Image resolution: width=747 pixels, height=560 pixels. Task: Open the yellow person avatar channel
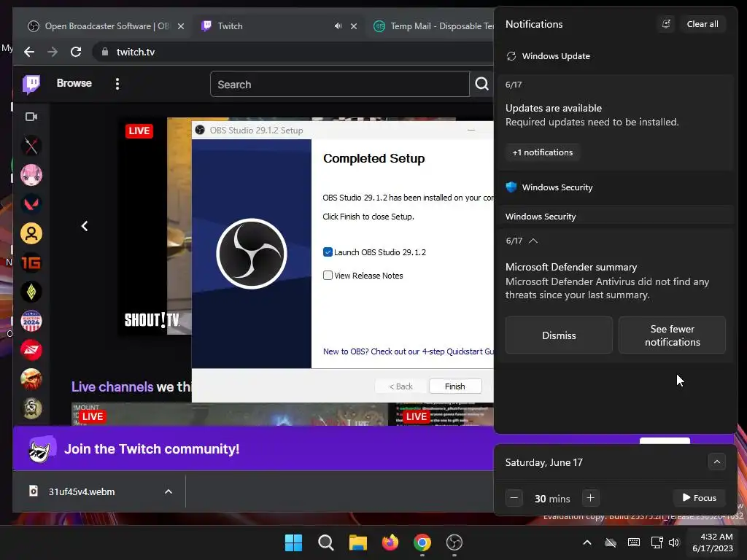pos(31,233)
